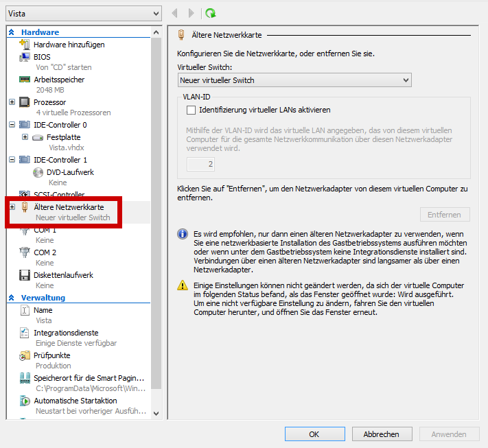The image size is (488, 448).
Task: Expand the Ältere Netzwerkkarte node
Action: coord(12,207)
